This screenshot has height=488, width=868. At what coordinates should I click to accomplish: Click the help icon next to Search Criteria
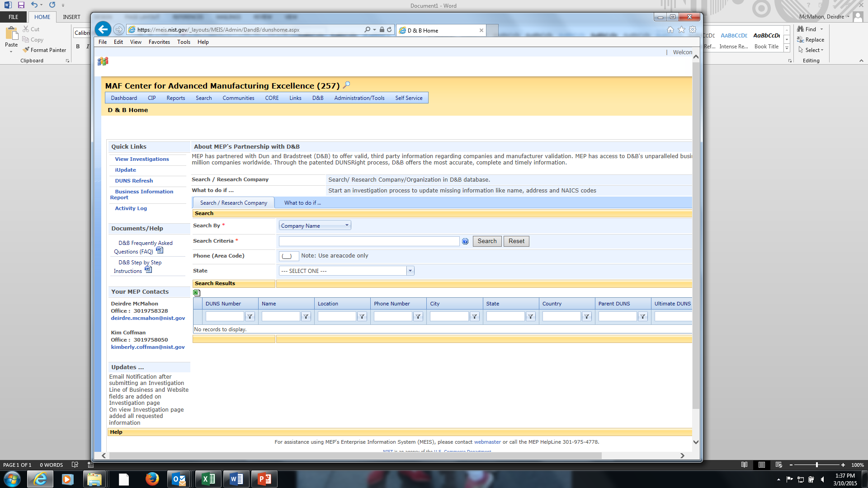465,242
